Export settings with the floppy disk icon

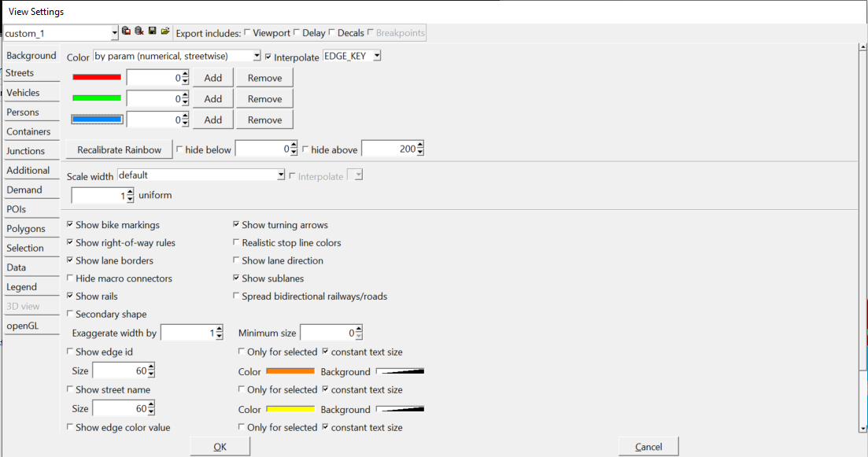point(152,31)
